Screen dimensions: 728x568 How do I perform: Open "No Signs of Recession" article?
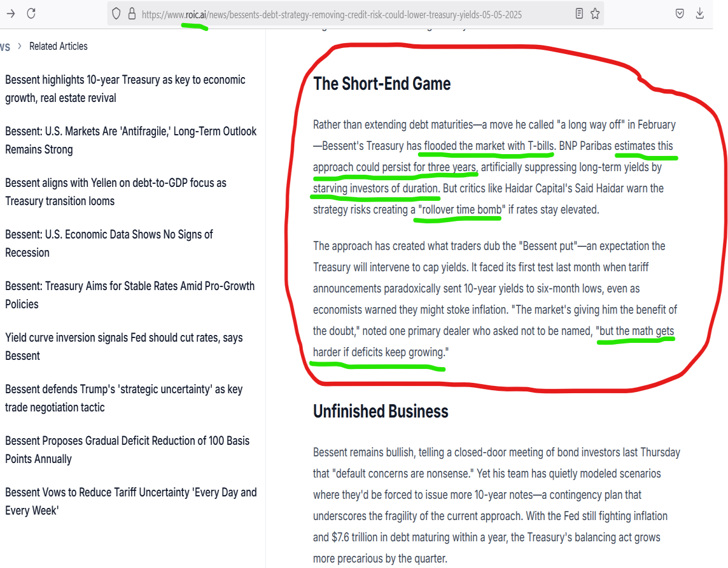pos(109,243)
